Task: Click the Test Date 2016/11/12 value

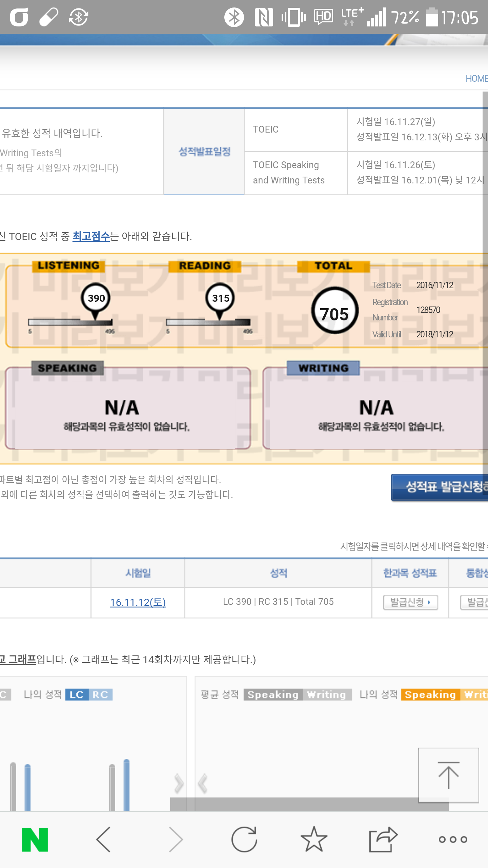Action: tap(435, 285)
